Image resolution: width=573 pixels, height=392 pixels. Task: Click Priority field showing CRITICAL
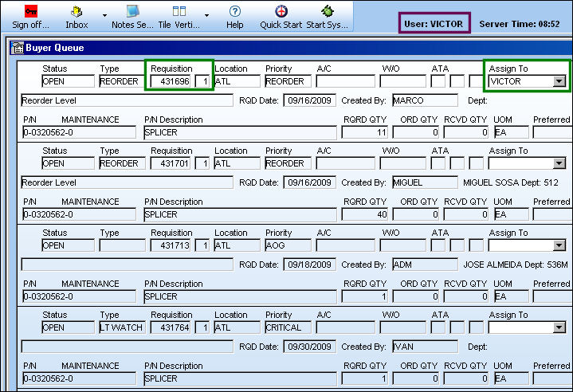pyautogui.click(x=288, y=327)
